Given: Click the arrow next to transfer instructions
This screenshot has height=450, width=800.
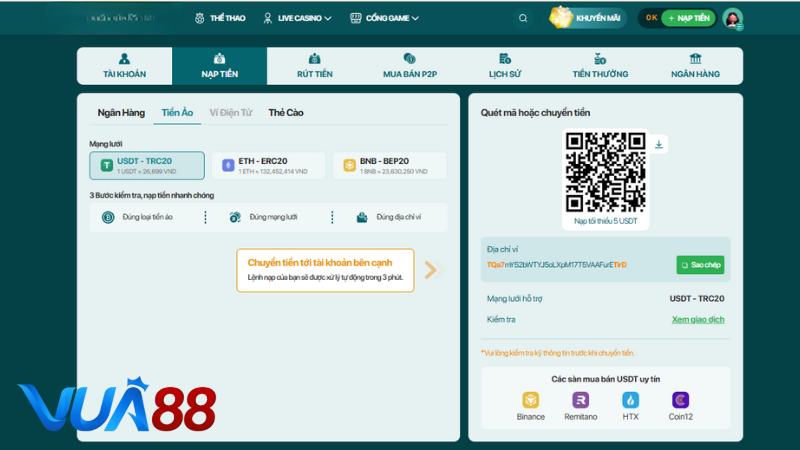Looking at the screenshot, I should pos(430,269).
